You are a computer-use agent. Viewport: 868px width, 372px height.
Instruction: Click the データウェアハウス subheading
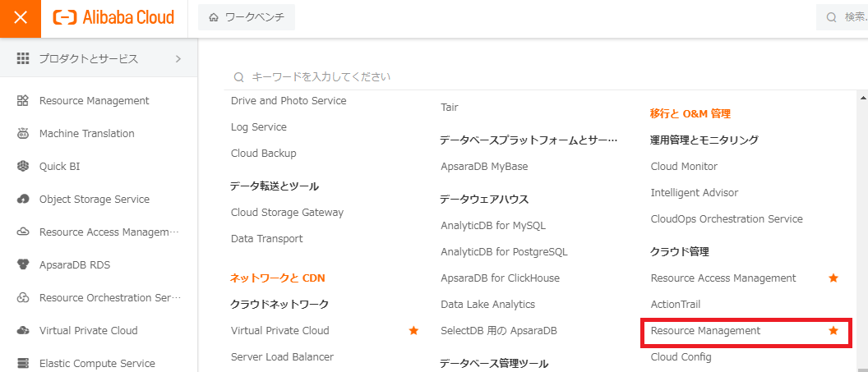[484, 200]
